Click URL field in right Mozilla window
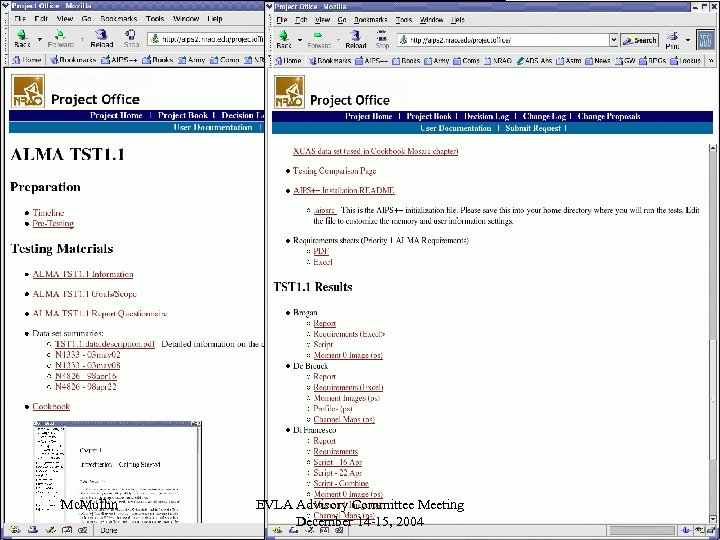Screen dimensions: 720x540 (x=503, y=40)
